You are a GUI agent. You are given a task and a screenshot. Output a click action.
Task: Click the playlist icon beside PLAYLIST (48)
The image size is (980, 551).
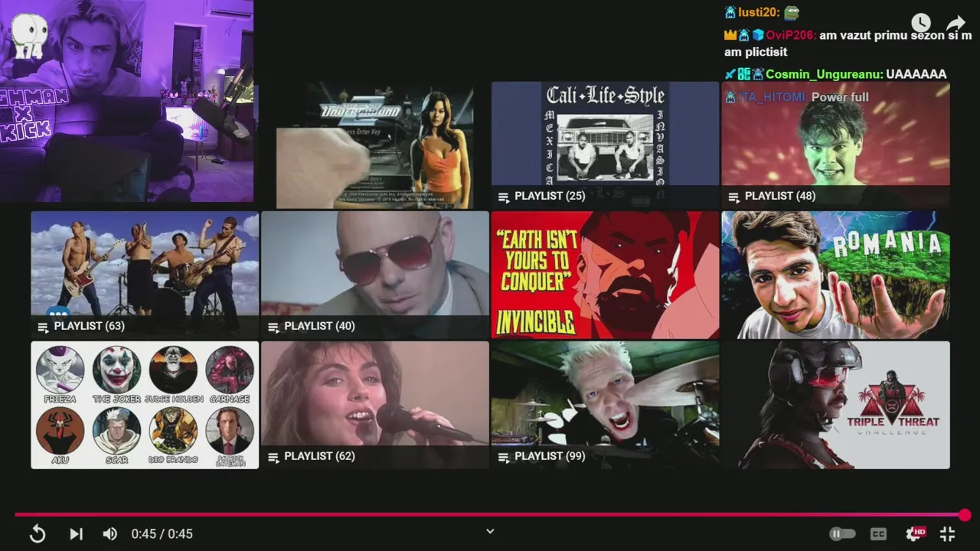coord(733,197)
